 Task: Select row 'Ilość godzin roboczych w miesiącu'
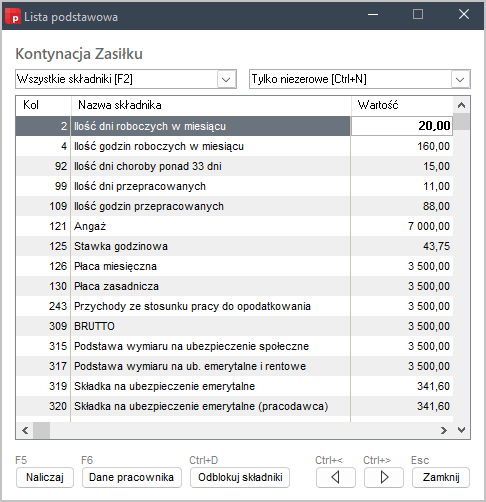click(x=234, y=146)
